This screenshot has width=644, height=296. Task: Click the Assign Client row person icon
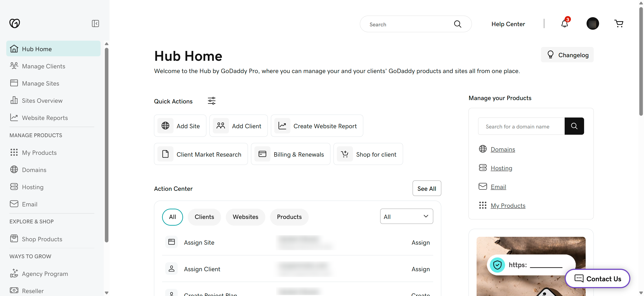click(x=171, y=269)
